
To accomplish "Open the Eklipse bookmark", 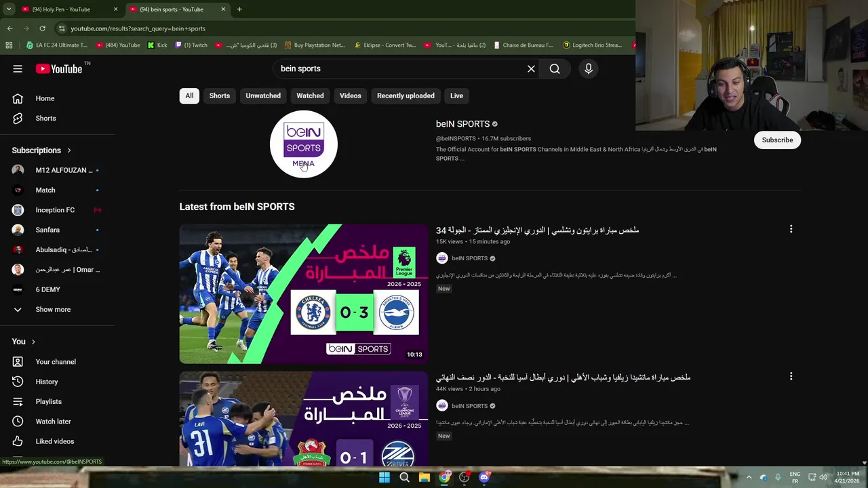I will pyautogui.click(x=385, y=45).
